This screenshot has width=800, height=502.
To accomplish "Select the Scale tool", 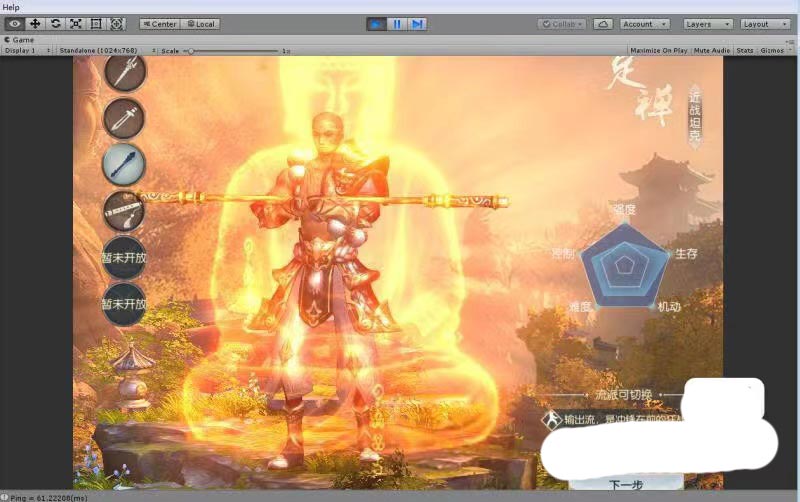I will 76,24.
